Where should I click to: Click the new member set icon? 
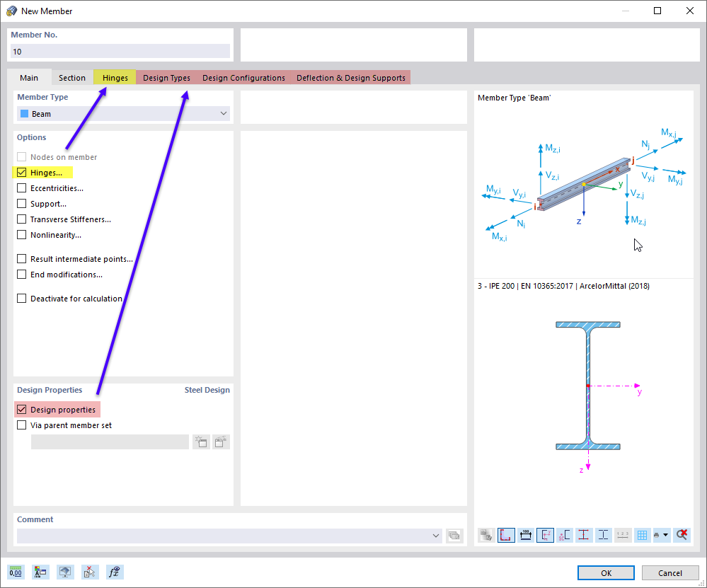pyautogui.click(x=201, y=442)
